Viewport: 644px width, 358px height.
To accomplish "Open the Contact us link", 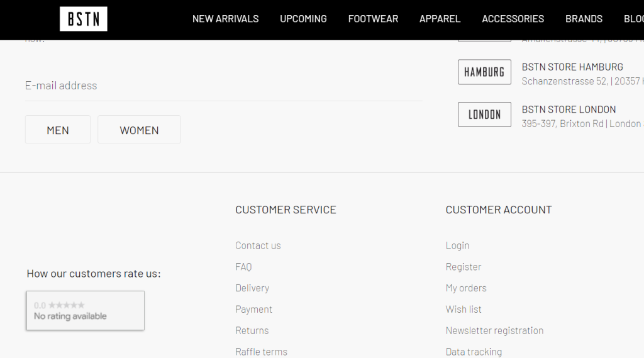I will pyautogui.click(x=258, y=245).
